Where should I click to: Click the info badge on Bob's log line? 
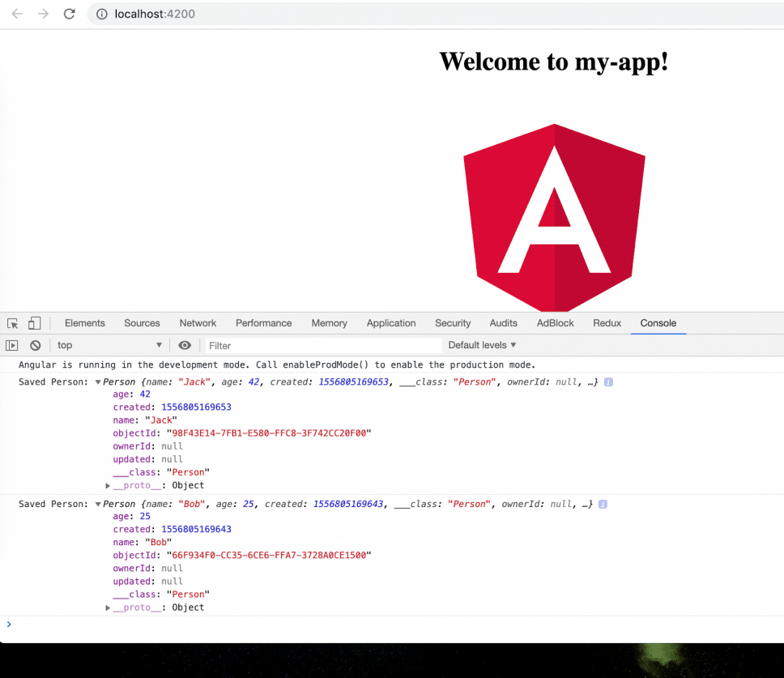603,504
